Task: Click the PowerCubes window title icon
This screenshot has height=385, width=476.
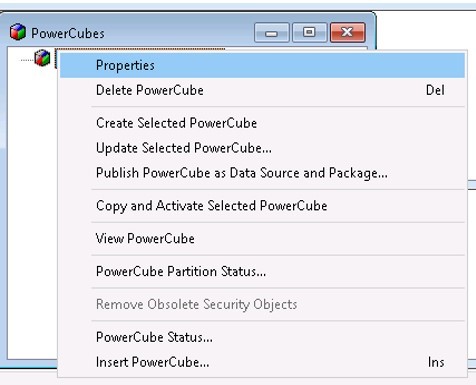Action: pyautogui.click(x=18, y=32)
